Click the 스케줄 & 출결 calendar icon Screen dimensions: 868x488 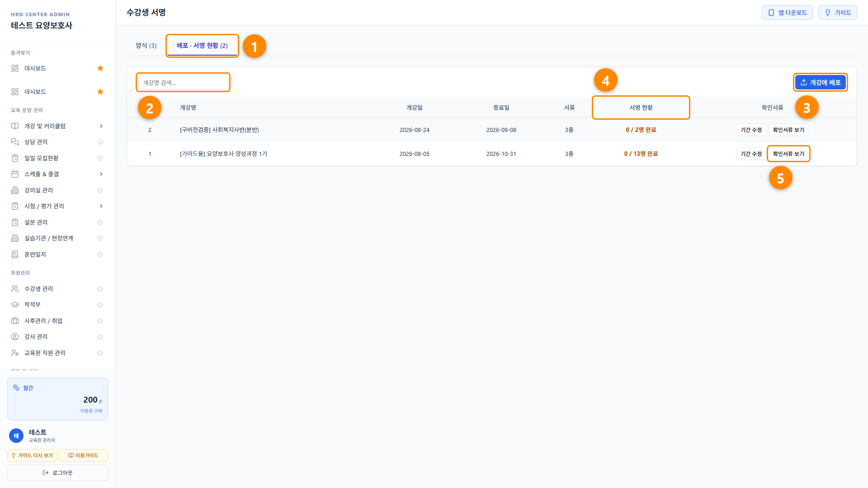15,174
